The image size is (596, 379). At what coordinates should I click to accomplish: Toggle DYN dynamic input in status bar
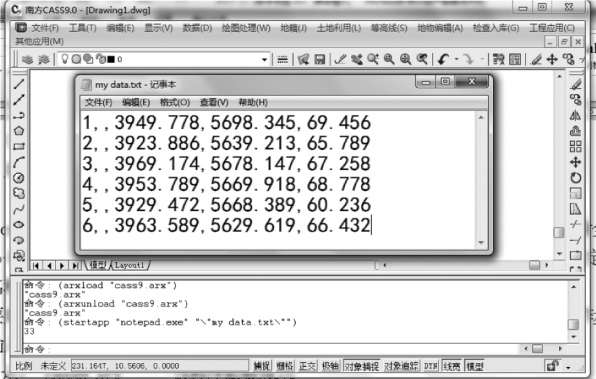[431, 366]
